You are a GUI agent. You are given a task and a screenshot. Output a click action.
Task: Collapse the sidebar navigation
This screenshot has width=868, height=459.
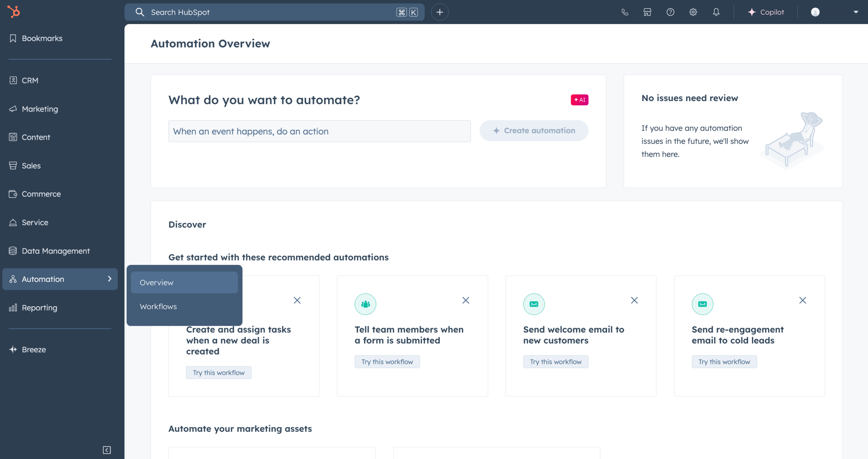click(x=107, y=450)
